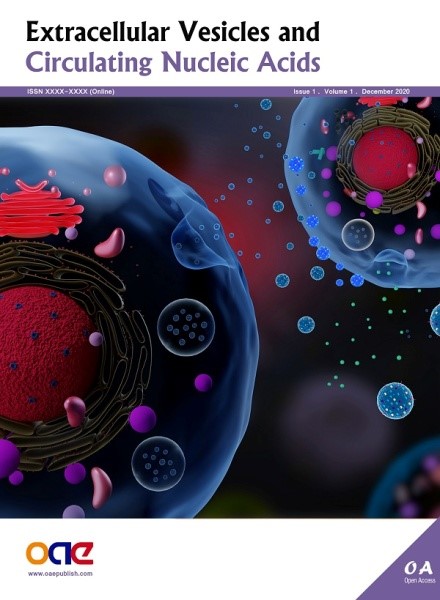Click the purple 'Circulating Nucleic Acids' title
The image size is (440, 600).
coord(173,63)
